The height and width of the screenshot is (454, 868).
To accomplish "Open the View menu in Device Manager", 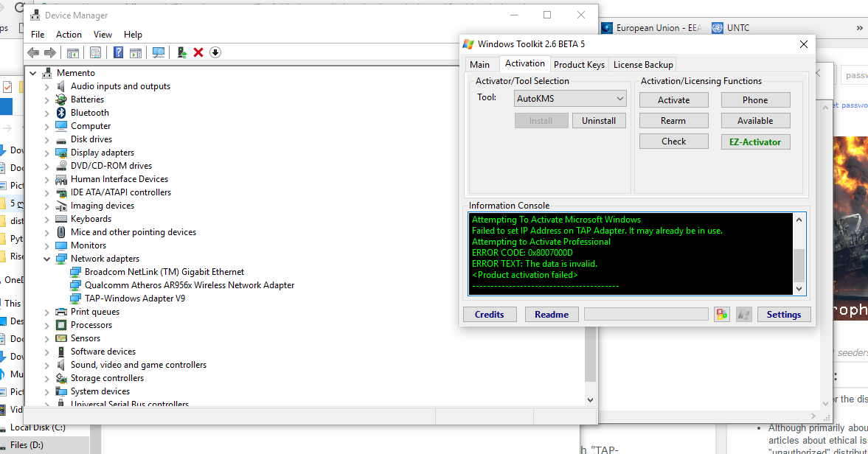I will 103,35.
